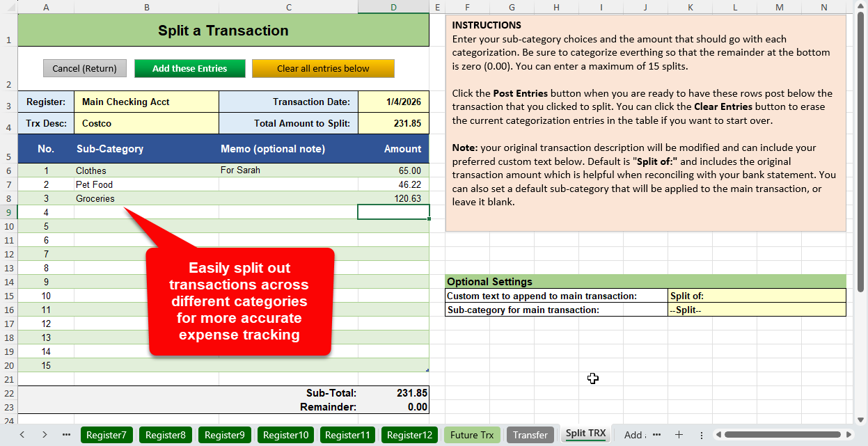Click the Add these Entries button
Viewport: 868px width, 446px height.
click(190, 68)
